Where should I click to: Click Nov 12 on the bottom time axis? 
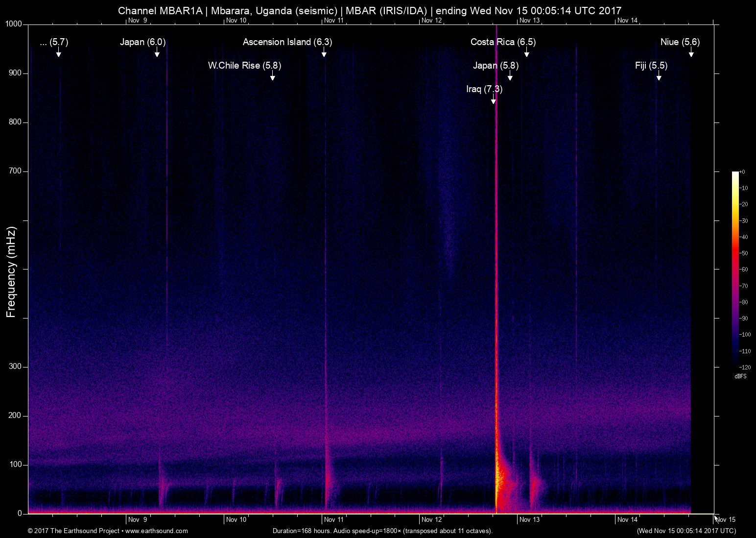click(x=431, y=520)
